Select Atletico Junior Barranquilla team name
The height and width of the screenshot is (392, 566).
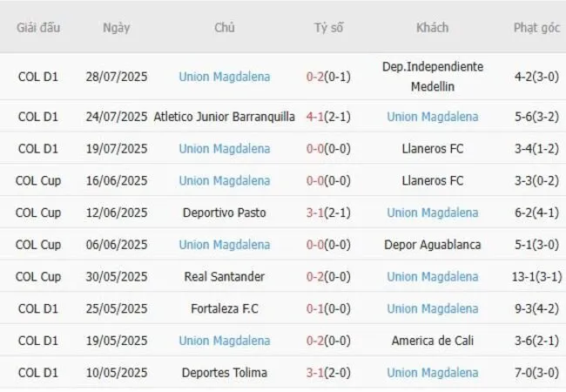tap(225, 117)
